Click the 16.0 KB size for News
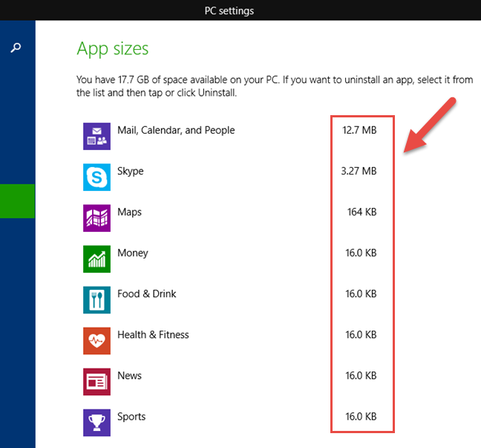The image size is (481, 448). (x=361, y=375)
